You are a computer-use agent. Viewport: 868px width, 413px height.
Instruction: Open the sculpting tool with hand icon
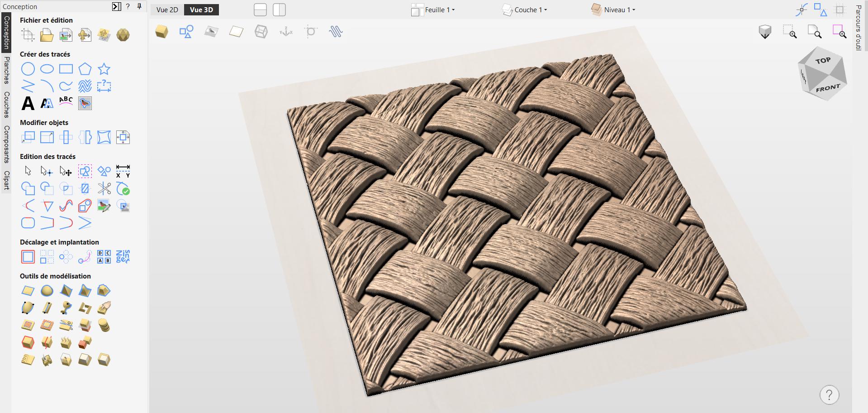coord(104,308)
